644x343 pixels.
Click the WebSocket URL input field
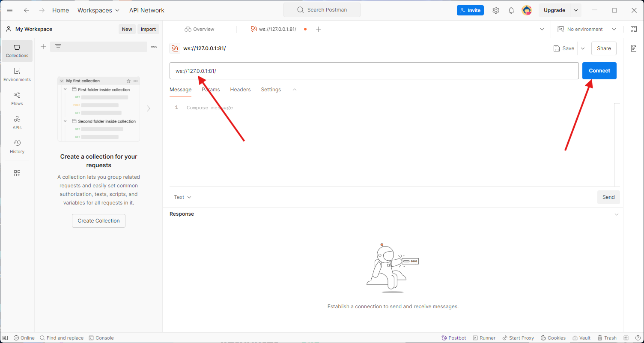point(374,71)
